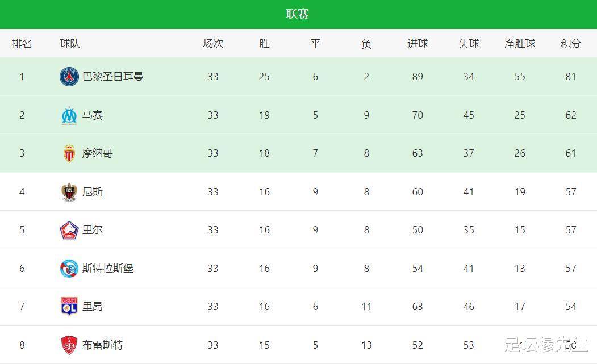The height and width of the screenshot is (364, 597).
Task: Click the 斯特拉斯堡 team name
Action: coord(108,269)
